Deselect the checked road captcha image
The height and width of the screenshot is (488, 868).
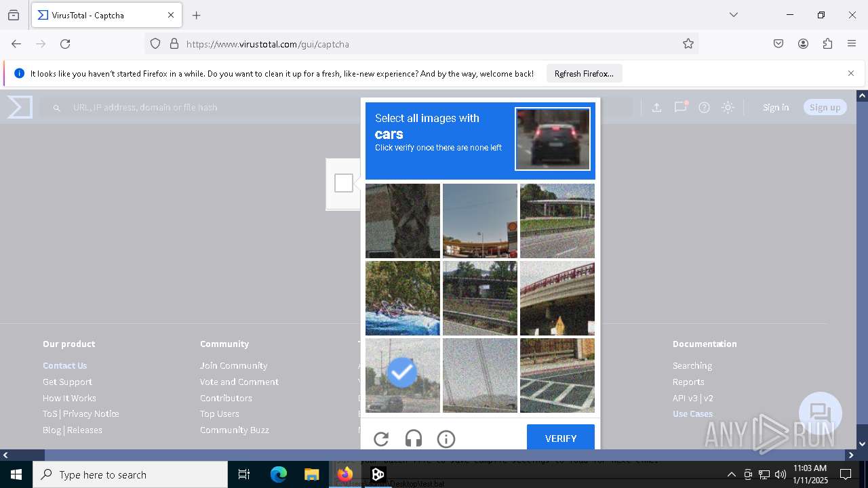(x=403, y=375)
